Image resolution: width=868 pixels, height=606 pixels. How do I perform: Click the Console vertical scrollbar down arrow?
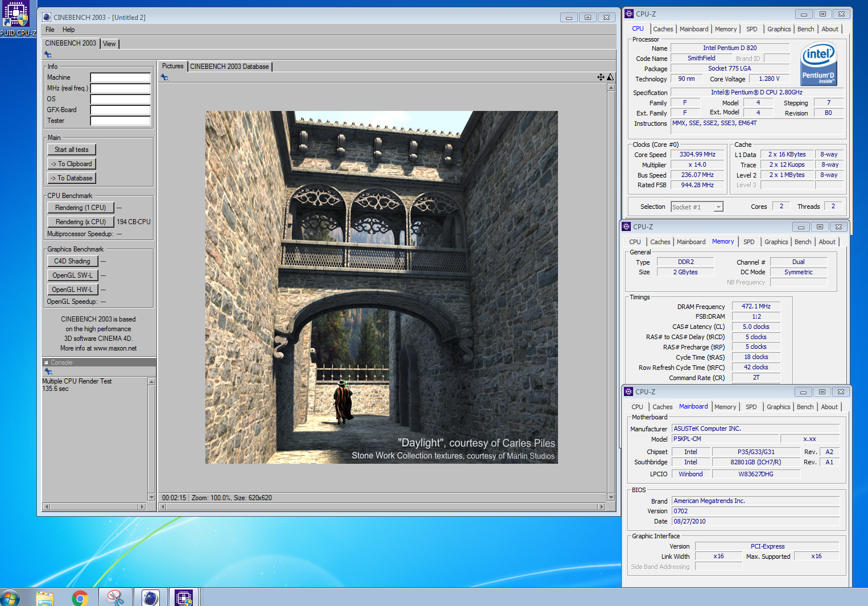tap(151, 497)
